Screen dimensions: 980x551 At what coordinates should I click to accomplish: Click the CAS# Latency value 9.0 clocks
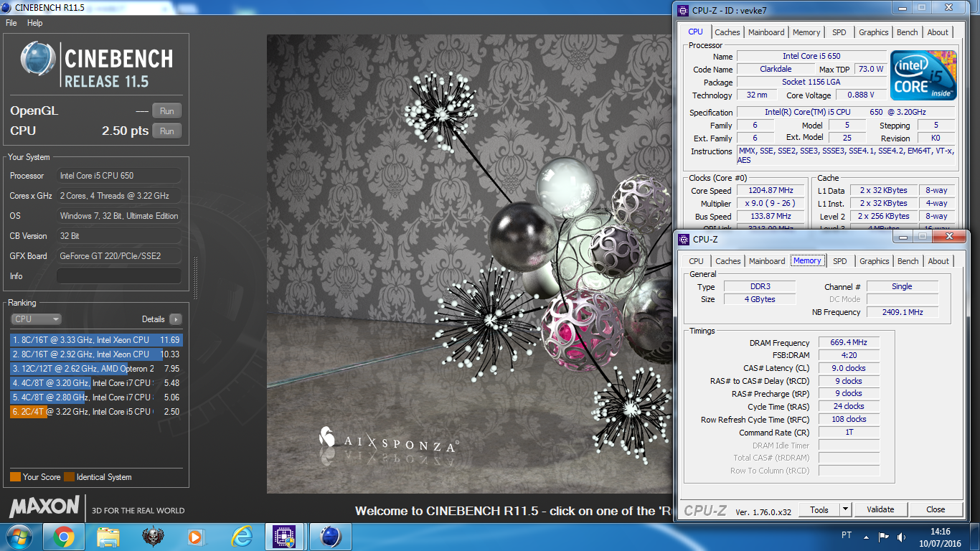point(849,368)
